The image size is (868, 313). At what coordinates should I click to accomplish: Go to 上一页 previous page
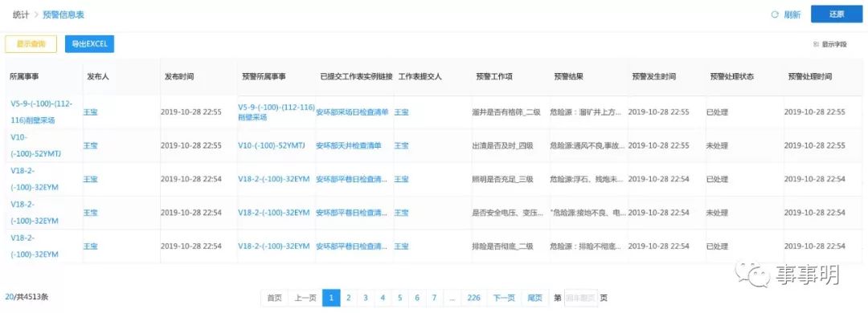305,298
